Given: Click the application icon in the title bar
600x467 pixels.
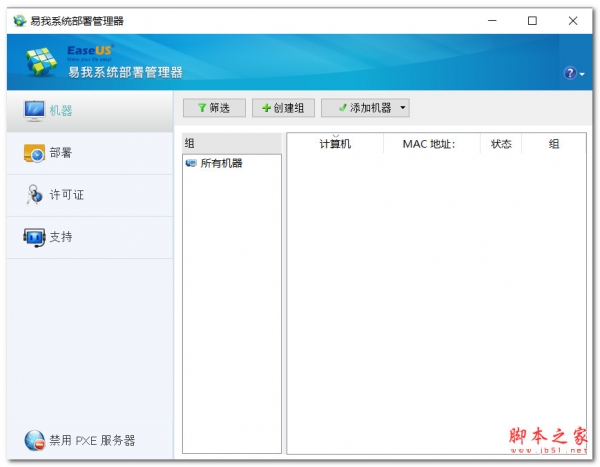Looking at the screenshot, I should coord(19,21).
